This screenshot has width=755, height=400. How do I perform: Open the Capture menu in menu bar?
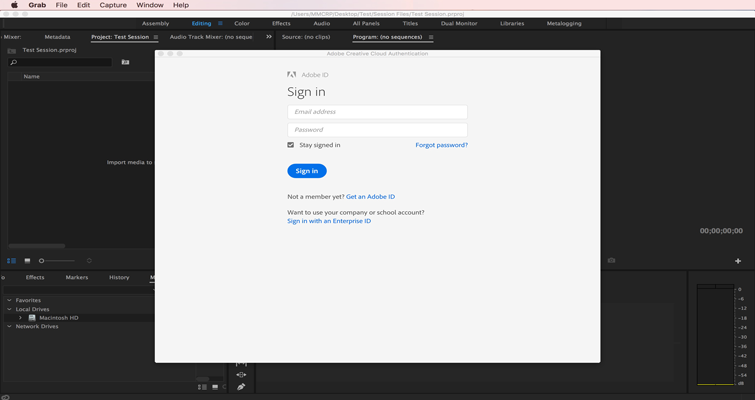(x=113, y=5)
